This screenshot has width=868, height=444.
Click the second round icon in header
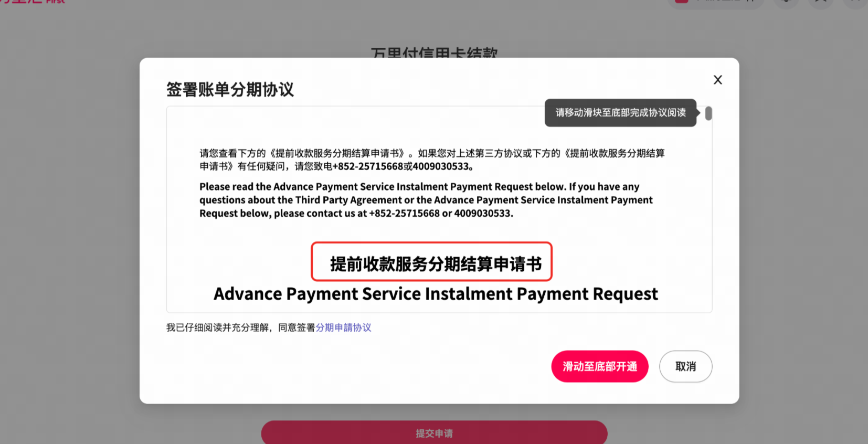[x=821, y=3]
